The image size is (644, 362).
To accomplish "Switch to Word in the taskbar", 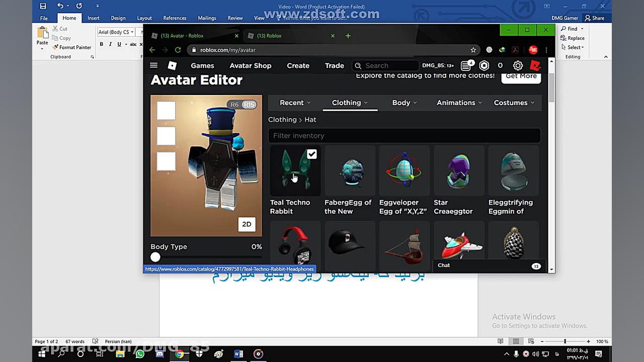I will 238,354.
